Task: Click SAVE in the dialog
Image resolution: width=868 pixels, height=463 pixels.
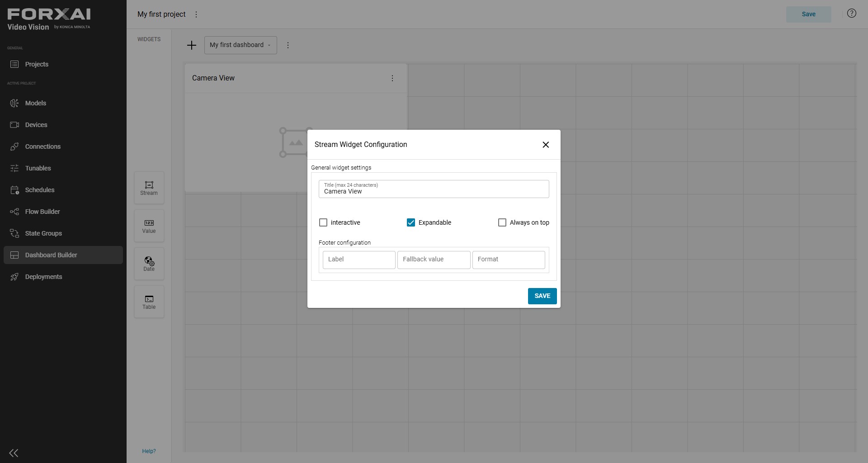Action: click(x=542, y=296)
